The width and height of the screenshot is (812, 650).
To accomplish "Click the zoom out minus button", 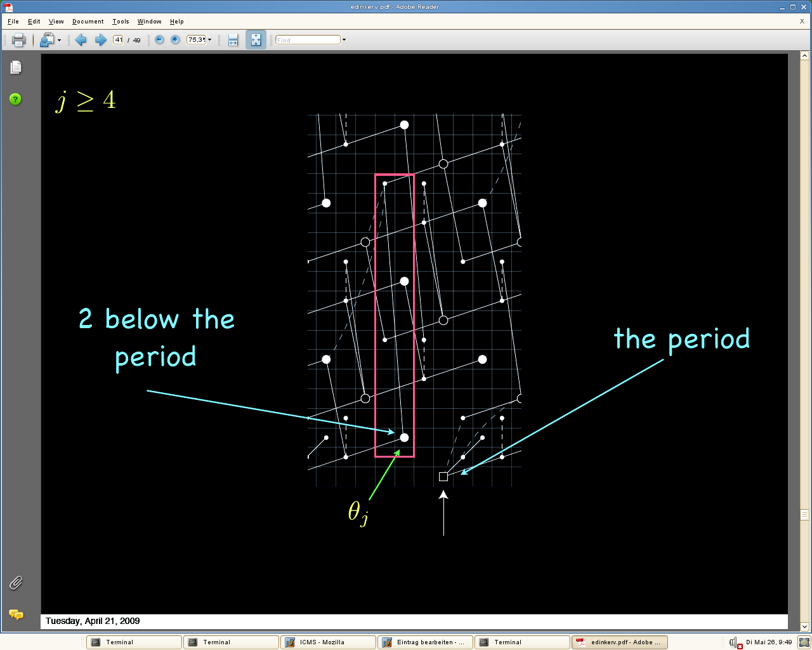I will [159, 40].
